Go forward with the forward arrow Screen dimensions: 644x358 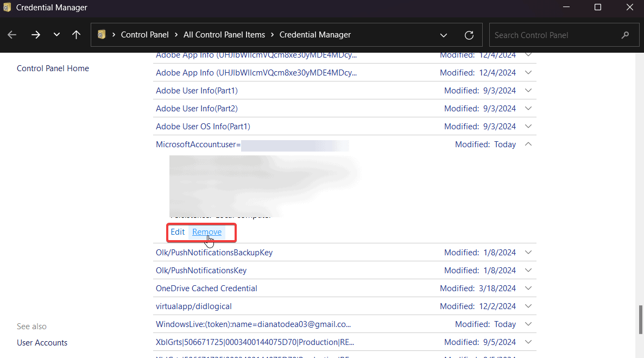click(x=36, y=35)
